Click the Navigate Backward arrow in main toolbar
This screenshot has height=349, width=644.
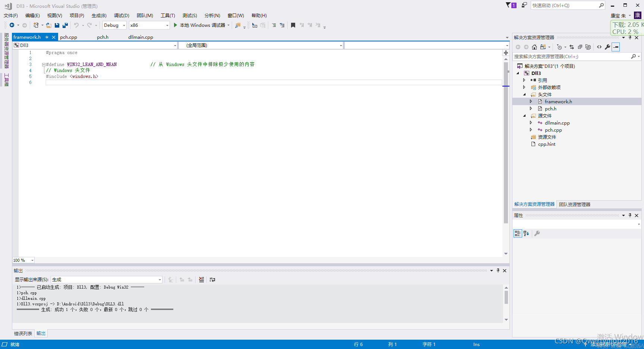[12, 25]
